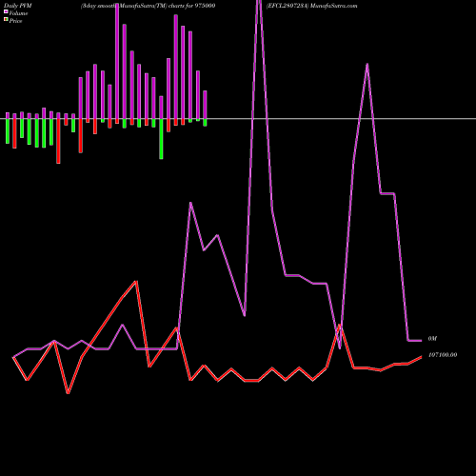Click the '3day smooth MunafaSutra(TM) charts' heading
Viewport: 476px width, 476px height.
[x=148, y=6]
